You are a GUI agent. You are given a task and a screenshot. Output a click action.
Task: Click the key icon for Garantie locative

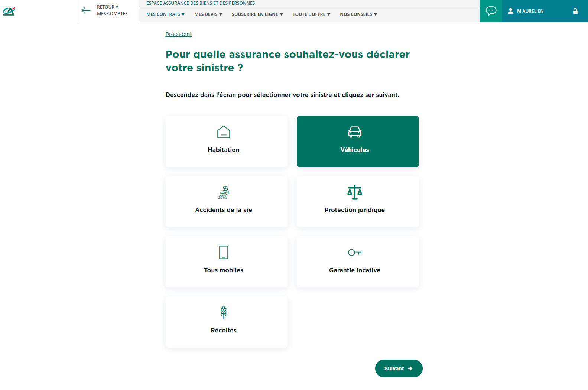[355, 253]
